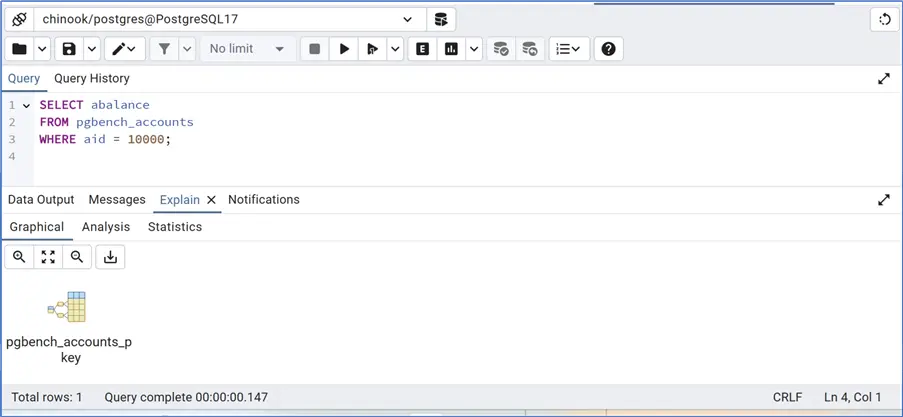This screenshot has width=903, height=417.
Task: Click the index scan node icon
Action: 67,307
